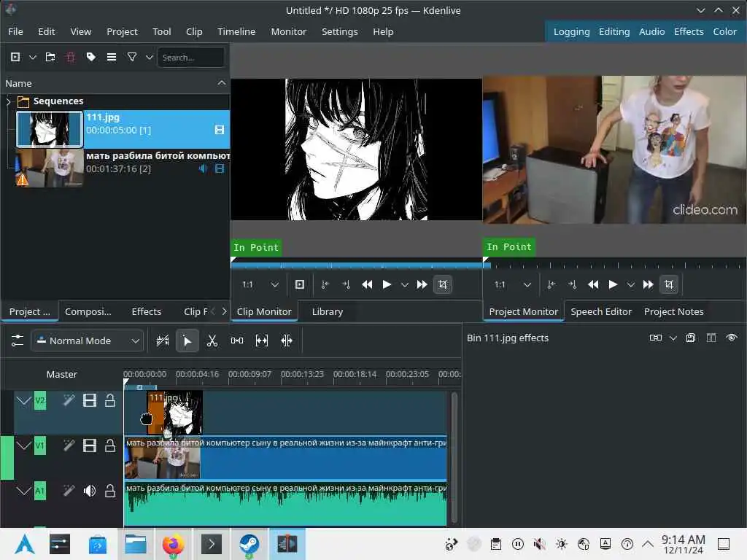
Task: Click timeline ruler at 00:00:09:07
Action: pos(249,375)
